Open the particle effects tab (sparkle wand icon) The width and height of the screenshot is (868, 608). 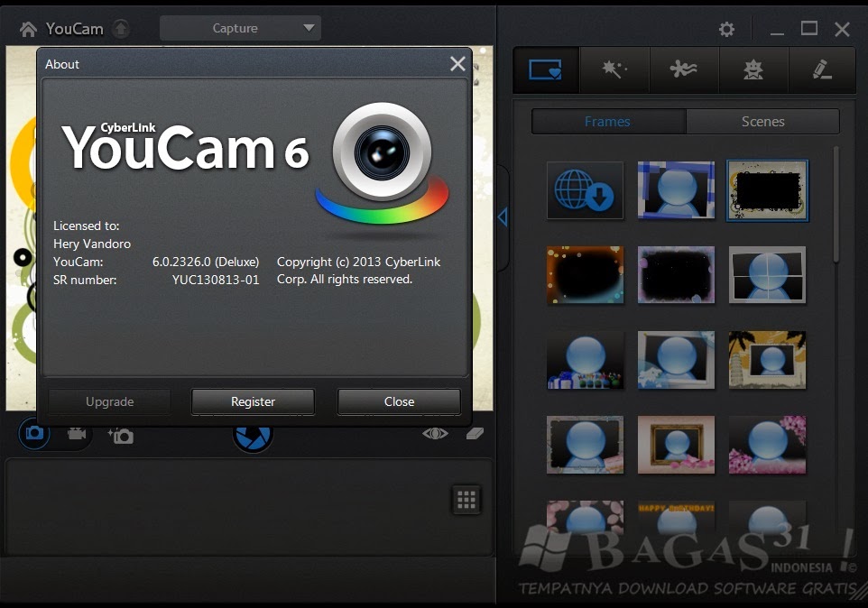click(x=614, y=69)
